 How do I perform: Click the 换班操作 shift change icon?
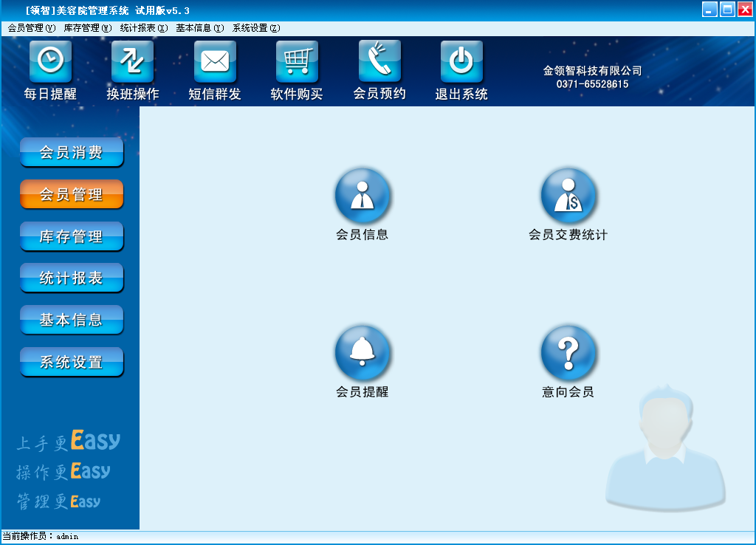[x=133, y=61]
